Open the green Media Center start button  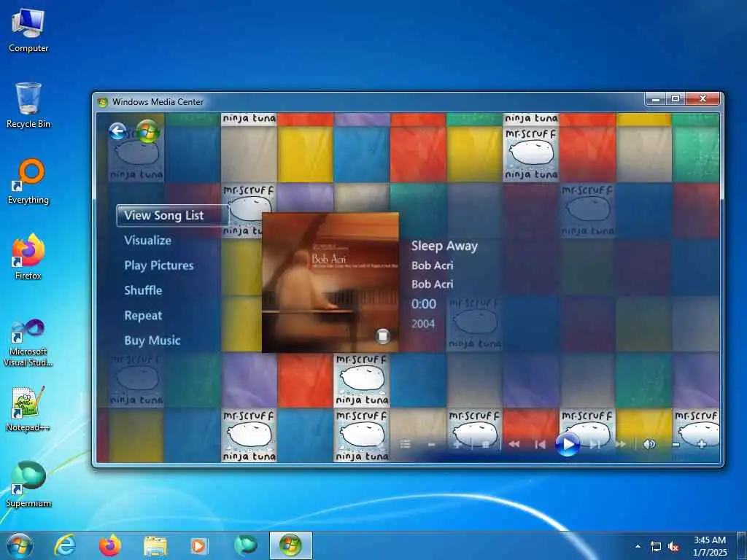coord(148,131)
